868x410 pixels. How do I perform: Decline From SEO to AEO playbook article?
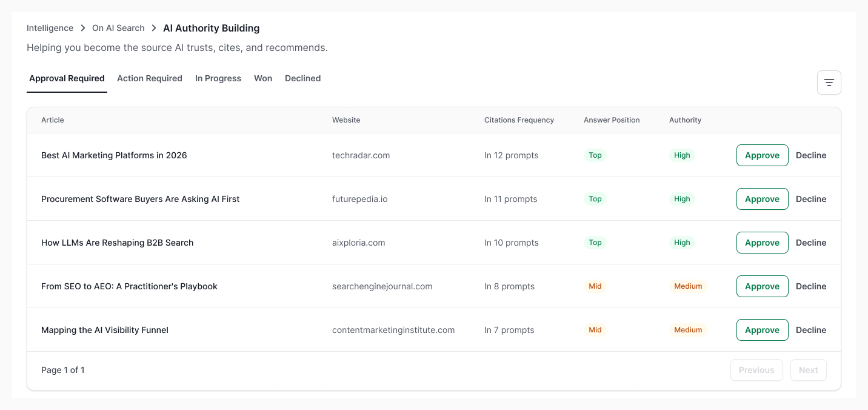[x=811, y=286]
